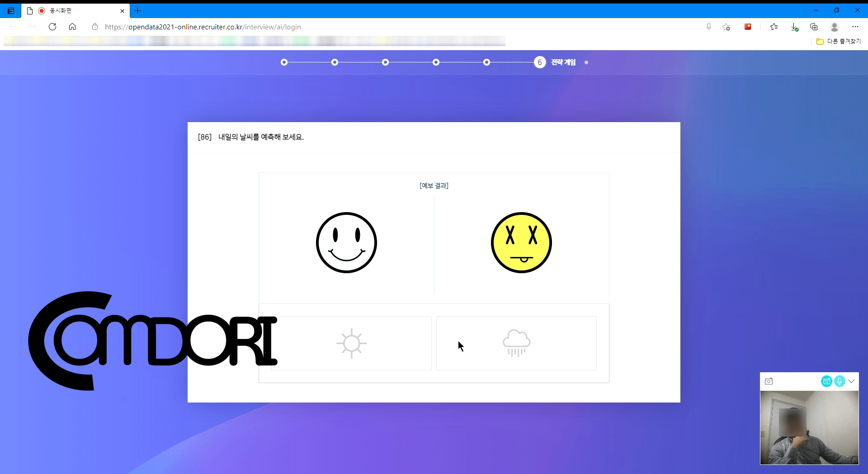
Task: Open a new browser tab
Action: (x=138, y=11)
